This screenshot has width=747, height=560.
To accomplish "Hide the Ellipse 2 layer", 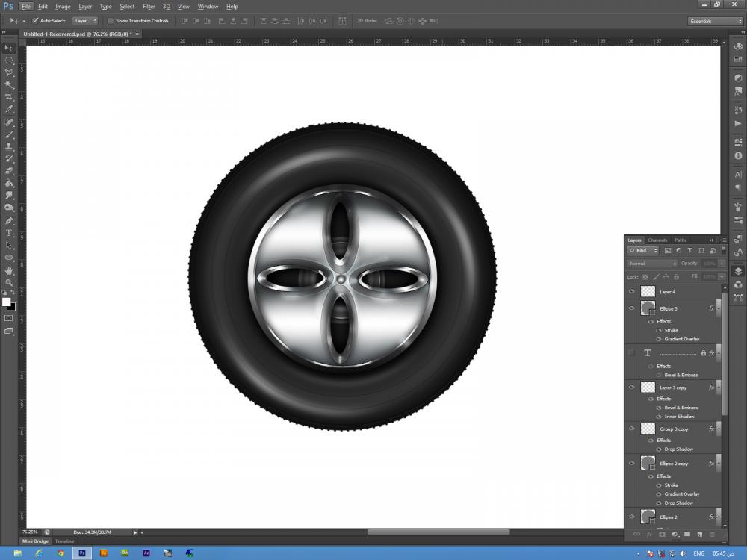I will [x=632, y=517].
